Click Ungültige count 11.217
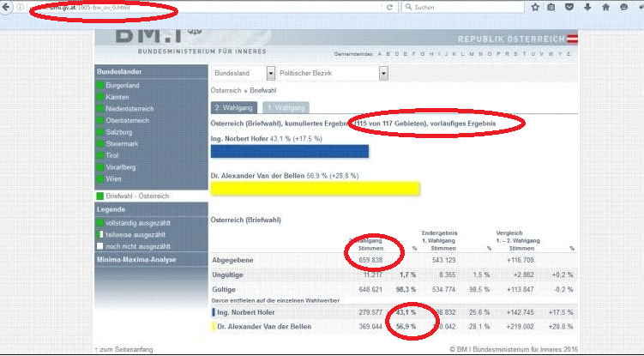Viewport: 644px width, 356px height. point(373,275)
